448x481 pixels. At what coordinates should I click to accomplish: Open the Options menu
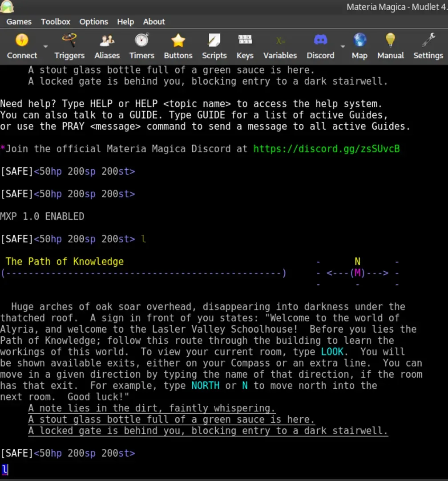click(93, 21)
